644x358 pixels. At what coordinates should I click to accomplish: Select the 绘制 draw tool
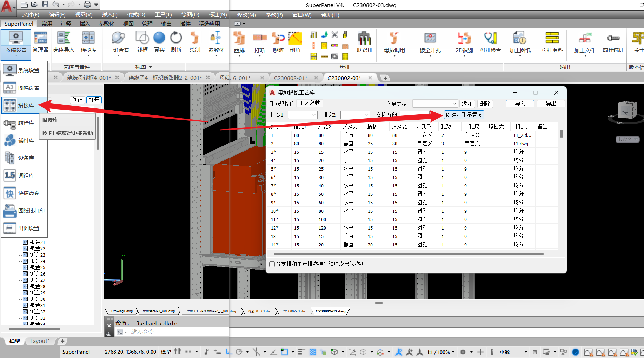coord(195,42)
